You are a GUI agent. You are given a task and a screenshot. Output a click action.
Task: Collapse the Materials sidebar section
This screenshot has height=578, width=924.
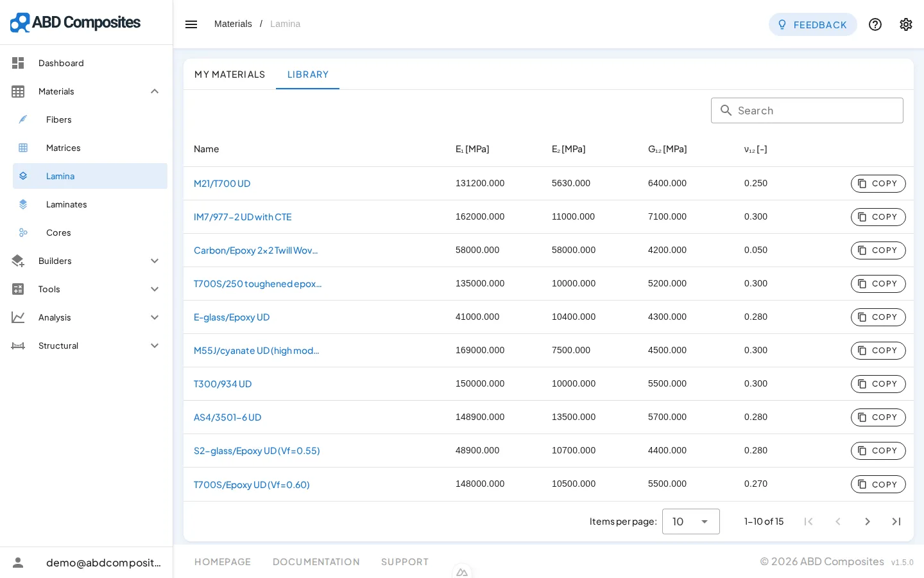(155, 91)
